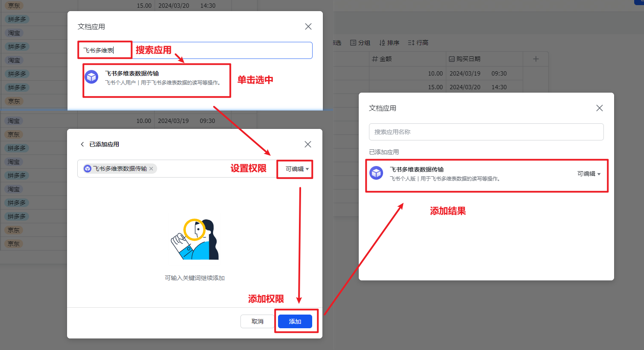Viewport: 644px width, 350px height.
Task: Click the search field containing 飞书多维表
Action: pos(195,50)
